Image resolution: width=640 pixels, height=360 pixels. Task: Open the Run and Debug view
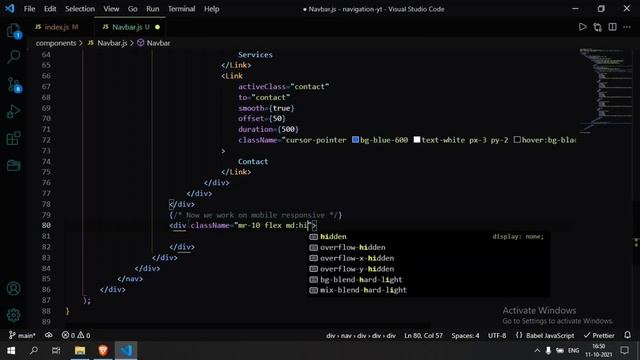pos(13,111)
